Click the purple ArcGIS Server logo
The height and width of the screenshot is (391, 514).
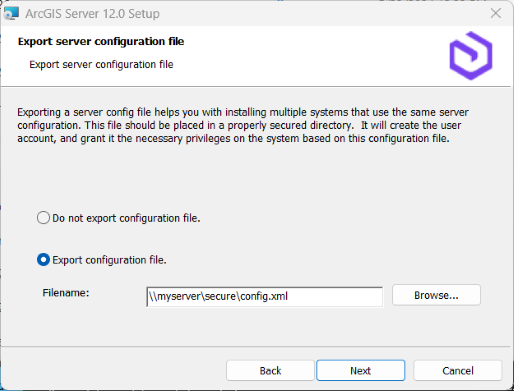point(471,56)
